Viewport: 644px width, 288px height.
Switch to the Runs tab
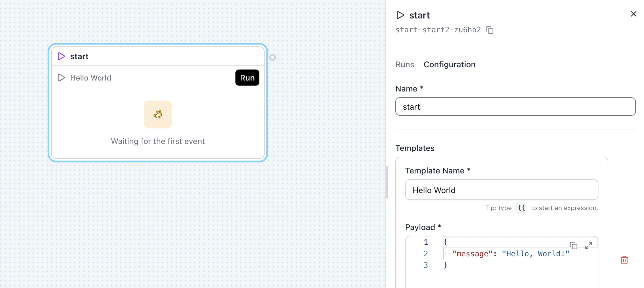point(405,65)
